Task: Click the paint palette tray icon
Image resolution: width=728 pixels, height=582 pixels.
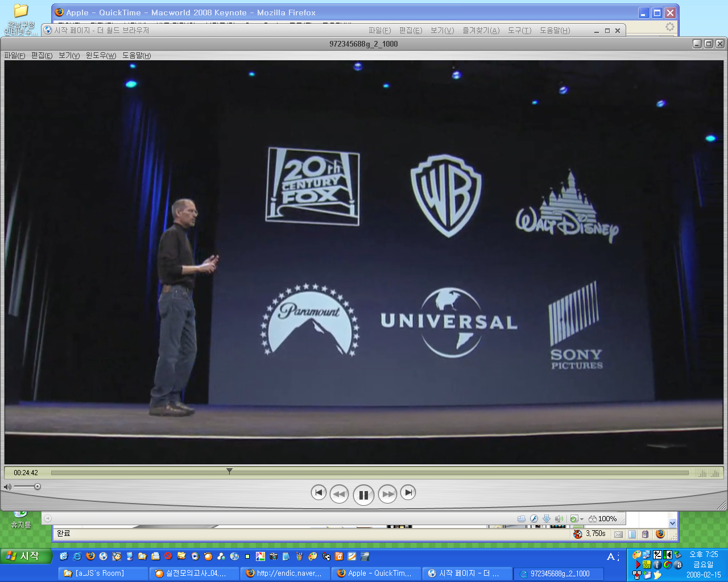Action: pos(637,554)
